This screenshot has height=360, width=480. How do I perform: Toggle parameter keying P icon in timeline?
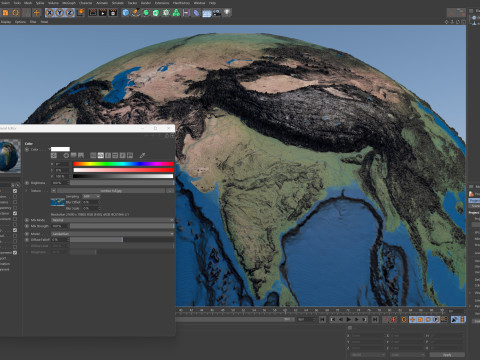coord(436,319)
